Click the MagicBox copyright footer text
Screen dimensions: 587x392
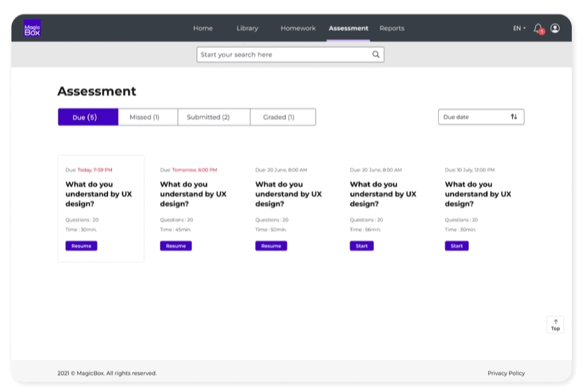(x=107, y=373)
